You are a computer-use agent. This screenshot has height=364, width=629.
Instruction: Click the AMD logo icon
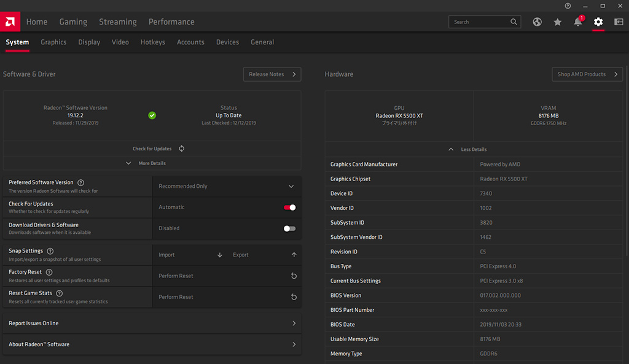click(x=10, y=22)
